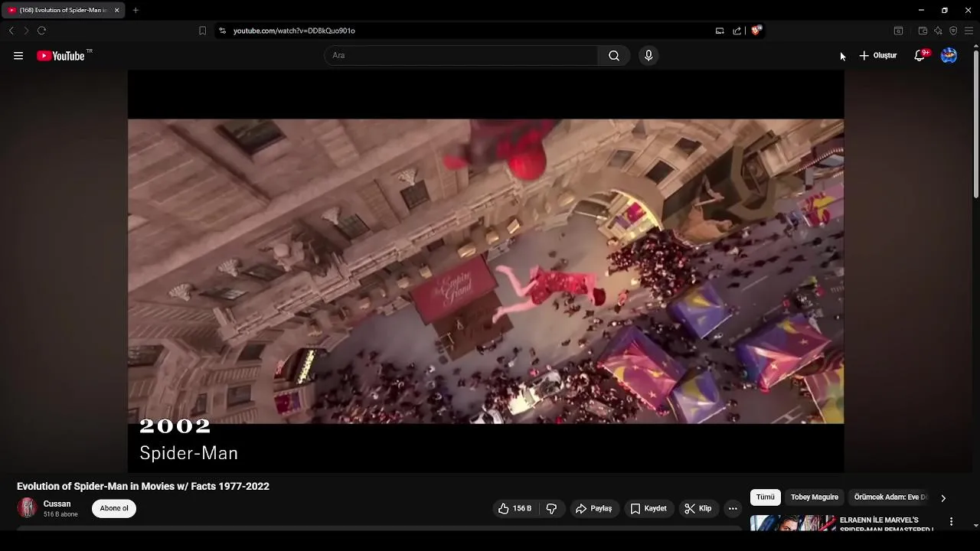Image resolution: width=980 pixels, height=551 pixels.
Task: Select the Tobey Maguire filter chip
Action: pos(815,497)
